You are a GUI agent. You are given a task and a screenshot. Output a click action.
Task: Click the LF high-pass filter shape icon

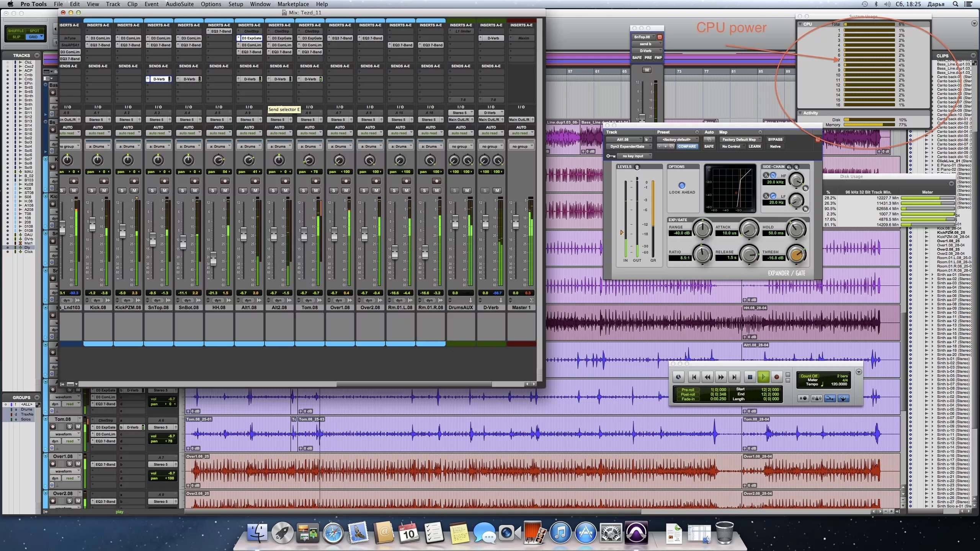(773, 196)
